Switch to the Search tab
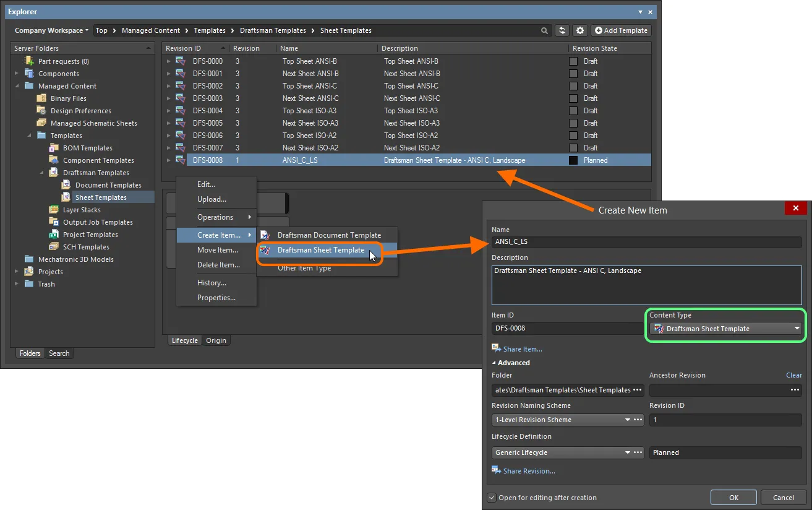Screen dimensions: 812x510 (x=59, y=353)
